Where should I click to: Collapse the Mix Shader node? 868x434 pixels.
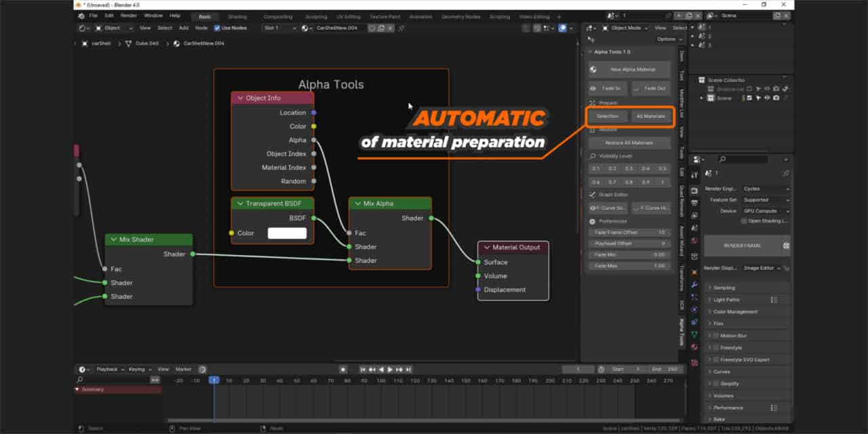113,239
